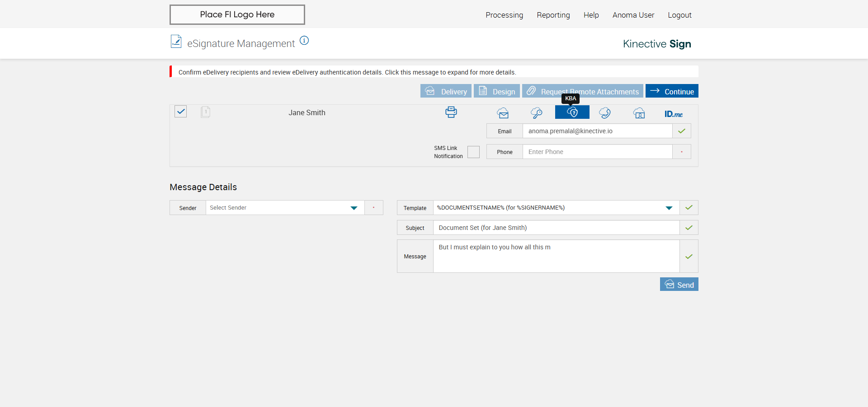
Task: Choose the ID.me verification option
Action: click(x=673, y=114)
